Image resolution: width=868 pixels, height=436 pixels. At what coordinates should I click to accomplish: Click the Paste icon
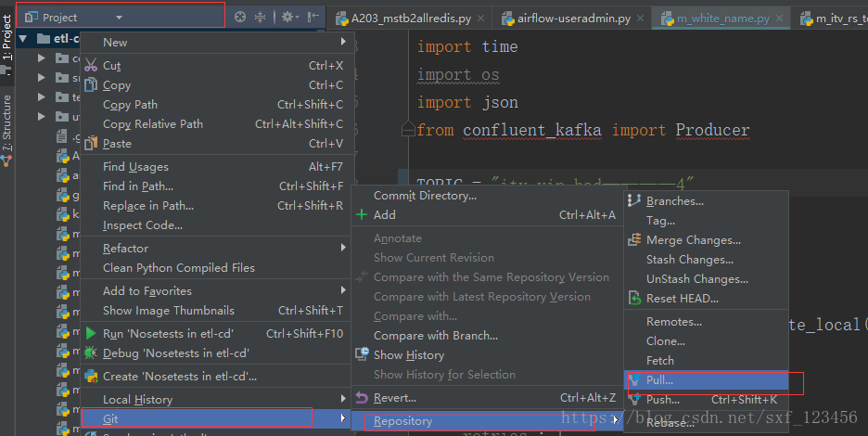tap(91, 143)
